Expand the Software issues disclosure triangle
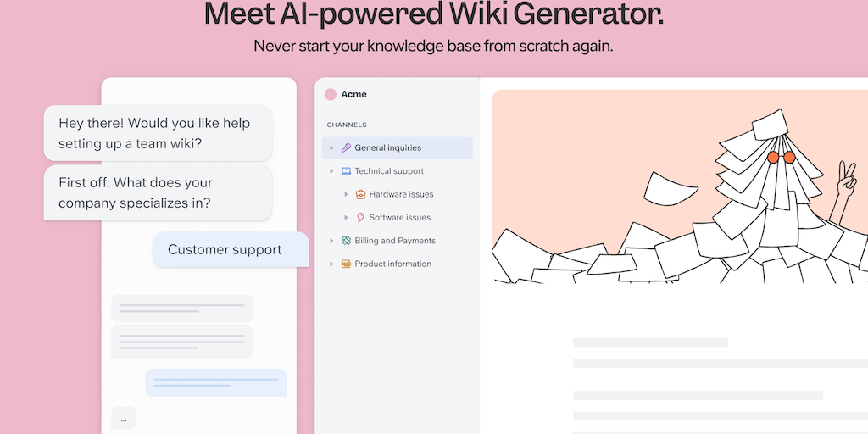The width and height of the screenshot is (868, 434). coord(346,218)
